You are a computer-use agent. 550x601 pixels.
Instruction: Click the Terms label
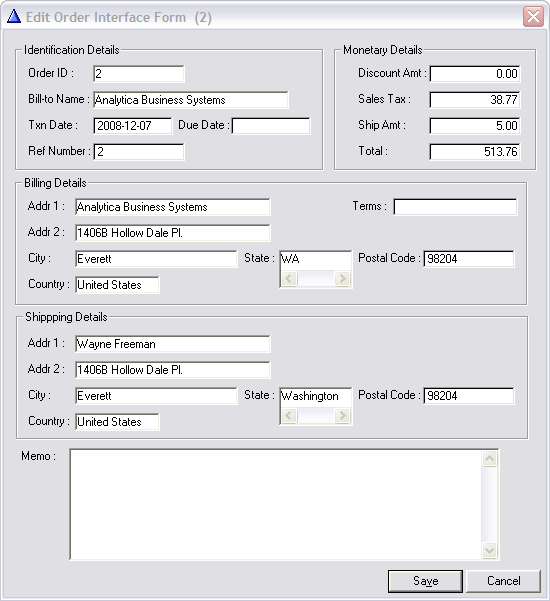click(369, 206)
